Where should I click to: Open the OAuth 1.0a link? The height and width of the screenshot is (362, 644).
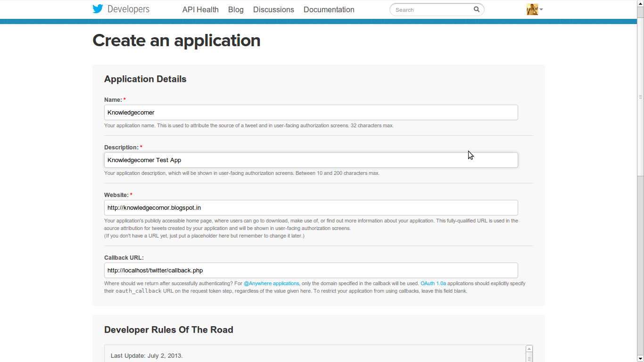tap(433, 283)
